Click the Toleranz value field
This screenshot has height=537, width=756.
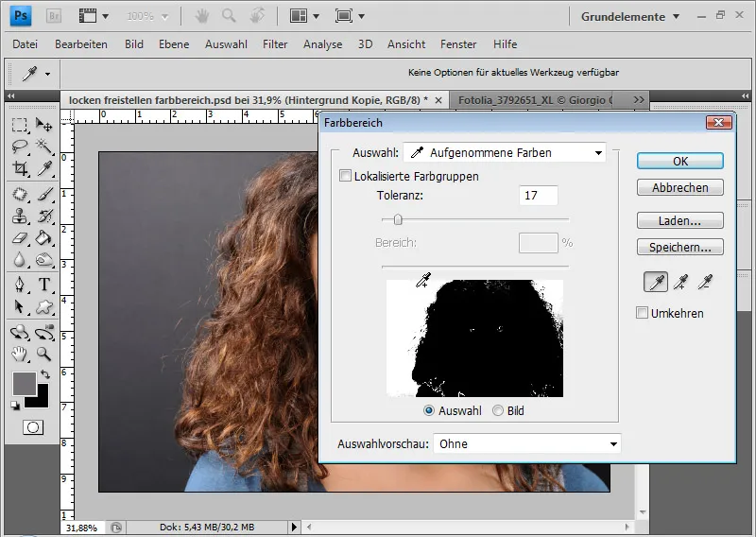[539, 196]
